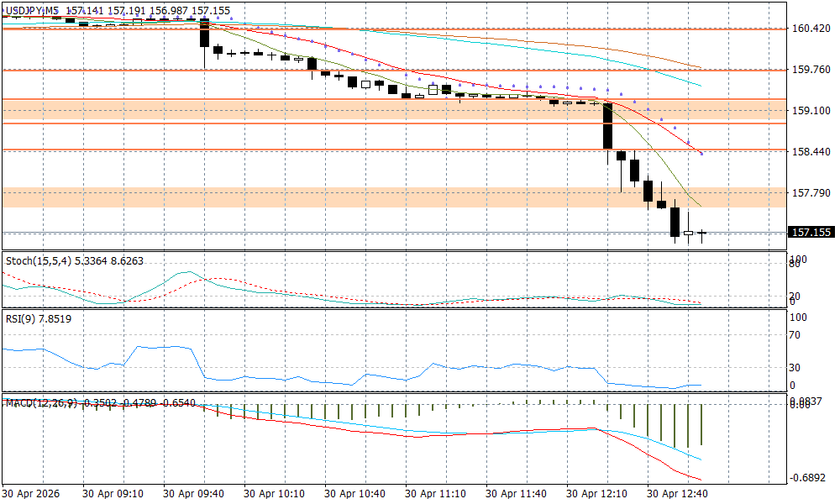Click the 158.440 price axis label

tap(811, 152)
